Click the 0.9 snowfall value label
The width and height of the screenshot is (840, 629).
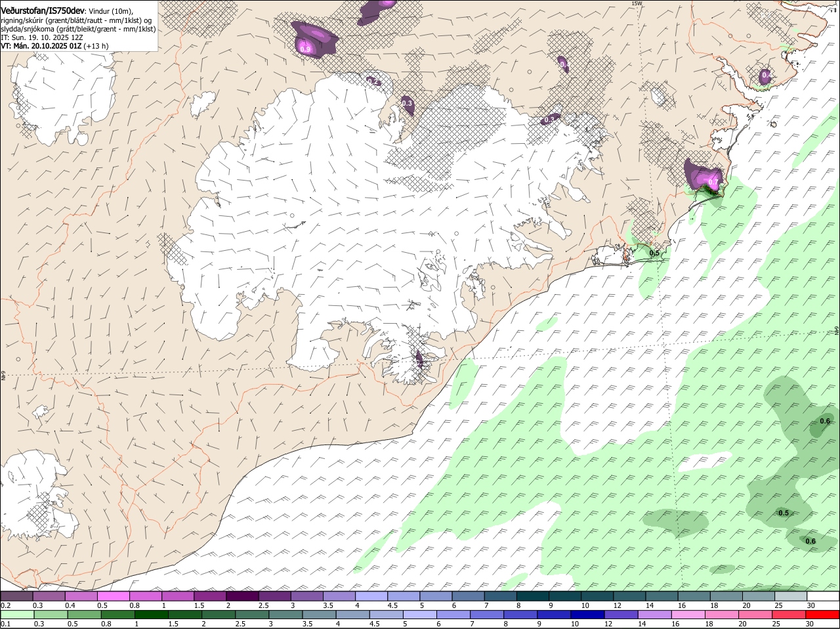click(x=305, y=49)
